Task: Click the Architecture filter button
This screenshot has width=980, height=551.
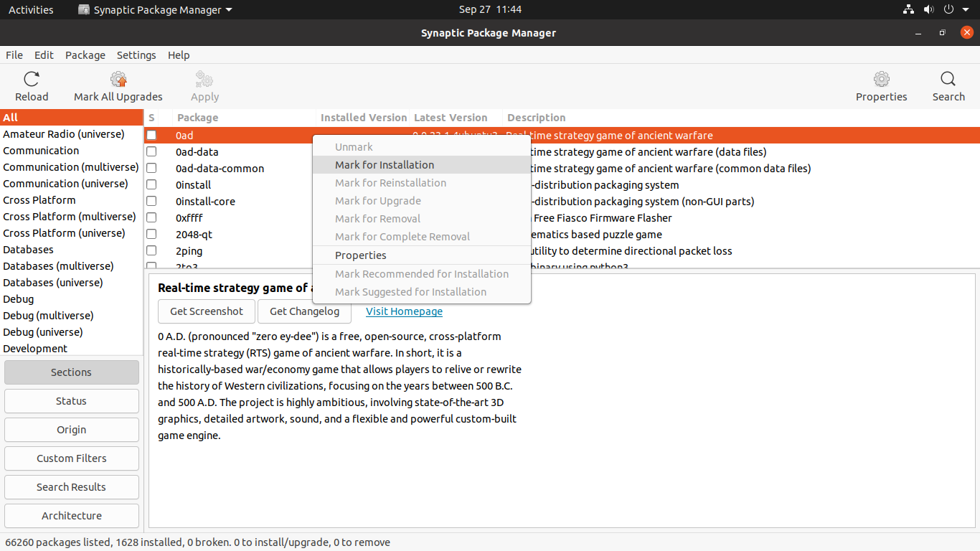Action: click(x=72, y=516)
